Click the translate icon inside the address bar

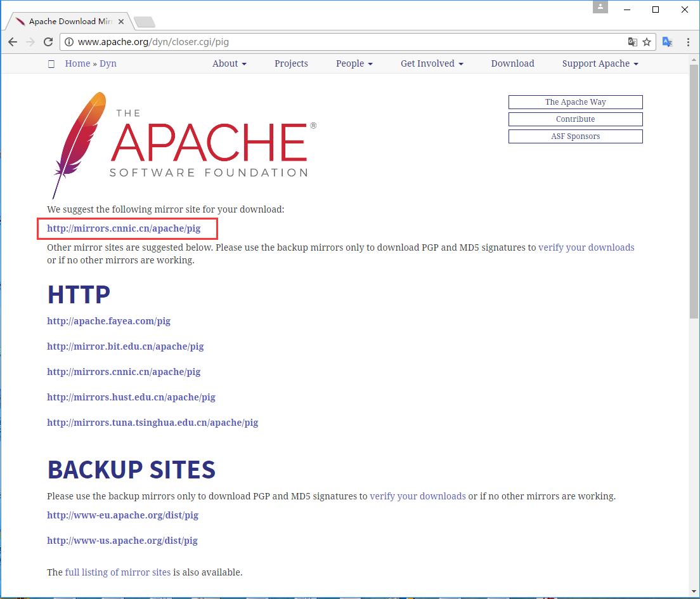[633, 41]
